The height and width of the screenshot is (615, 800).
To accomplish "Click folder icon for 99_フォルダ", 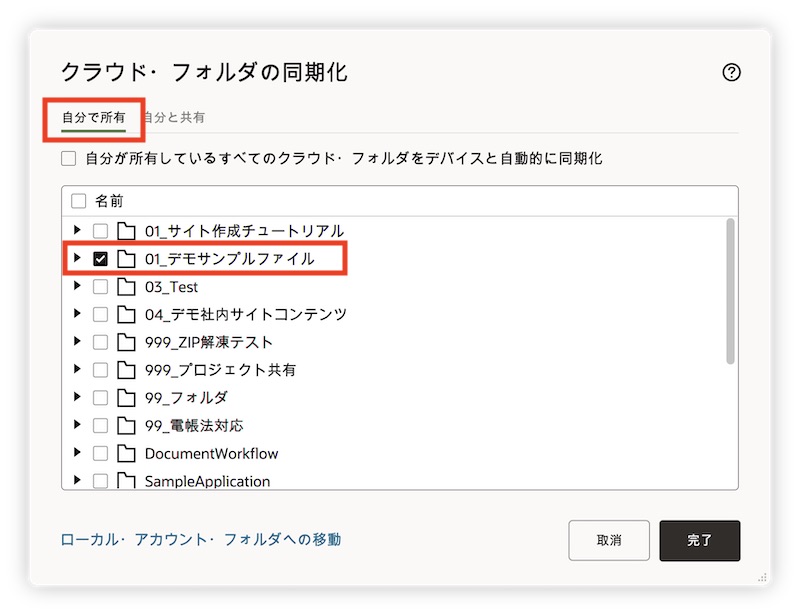I will tap(126, 398).
